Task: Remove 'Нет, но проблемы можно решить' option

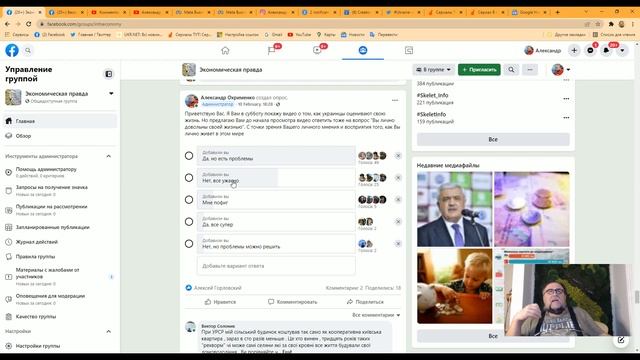Action: pyautogui.click(x=398, y=244)
